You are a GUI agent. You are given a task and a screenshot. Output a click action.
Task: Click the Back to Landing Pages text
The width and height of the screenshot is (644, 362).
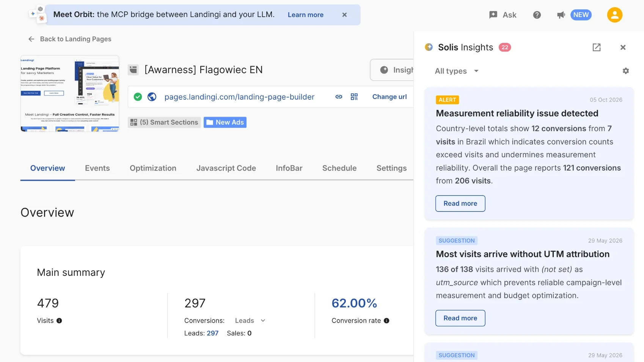point(76,39)
